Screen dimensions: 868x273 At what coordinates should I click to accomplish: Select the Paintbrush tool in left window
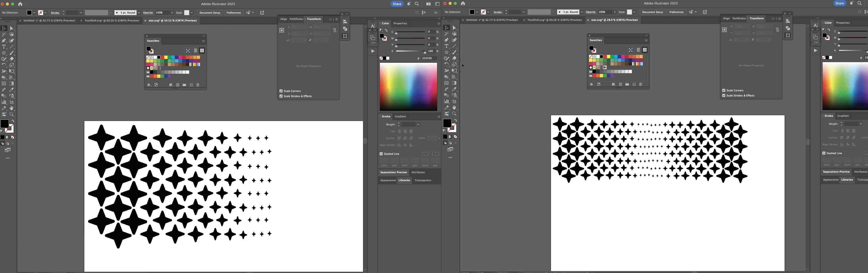(12, 53)
